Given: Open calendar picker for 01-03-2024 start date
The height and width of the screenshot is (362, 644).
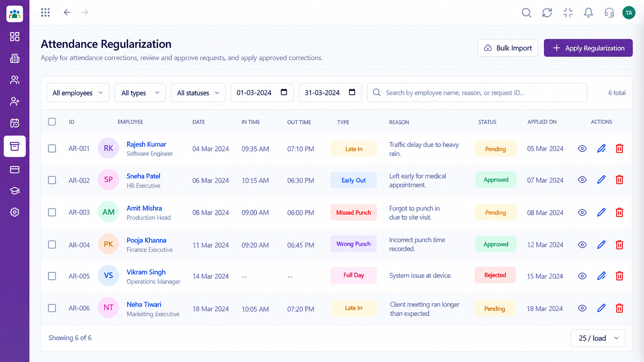Looking at the screenshot, I should 284,92.
